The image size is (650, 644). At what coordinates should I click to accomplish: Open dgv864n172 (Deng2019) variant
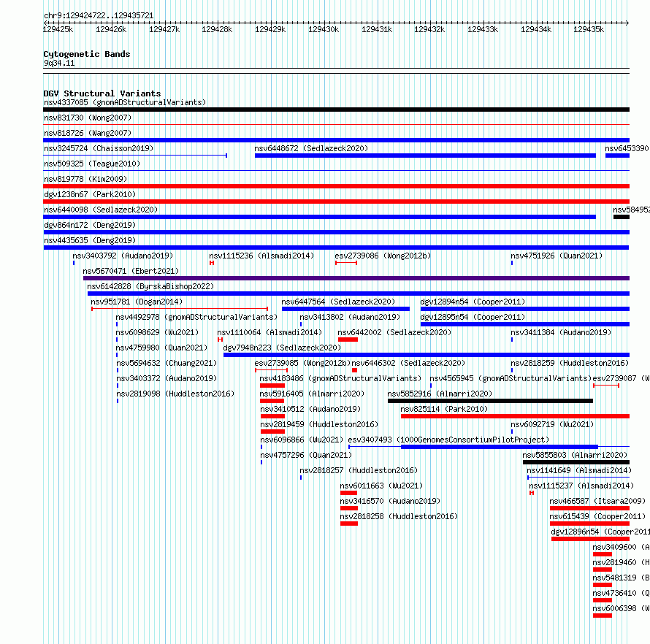90,225
